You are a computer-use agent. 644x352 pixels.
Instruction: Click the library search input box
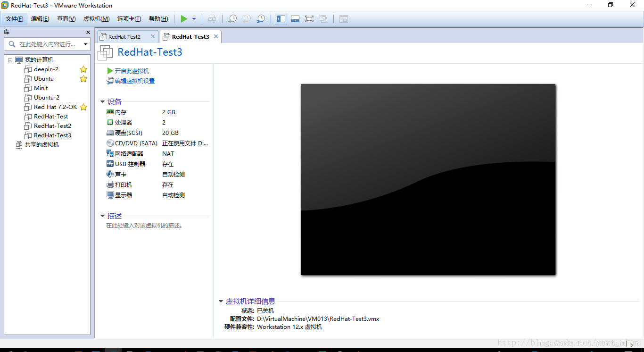coord(47,44)
